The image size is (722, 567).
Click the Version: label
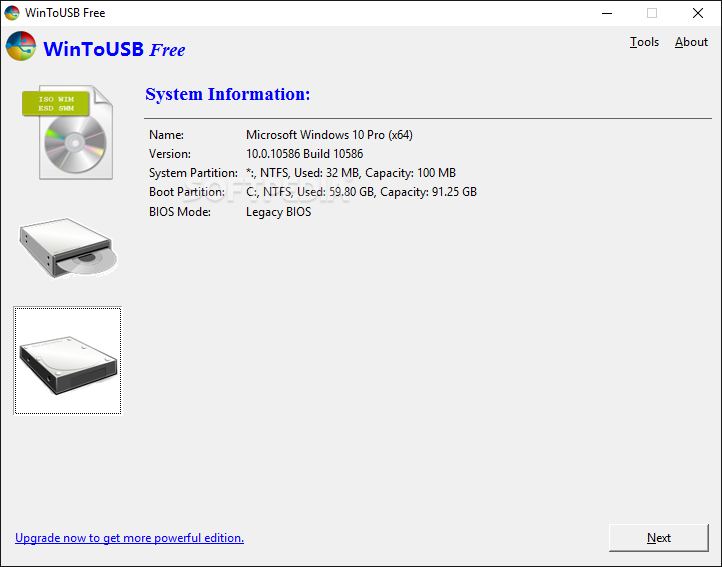[169, 154]
